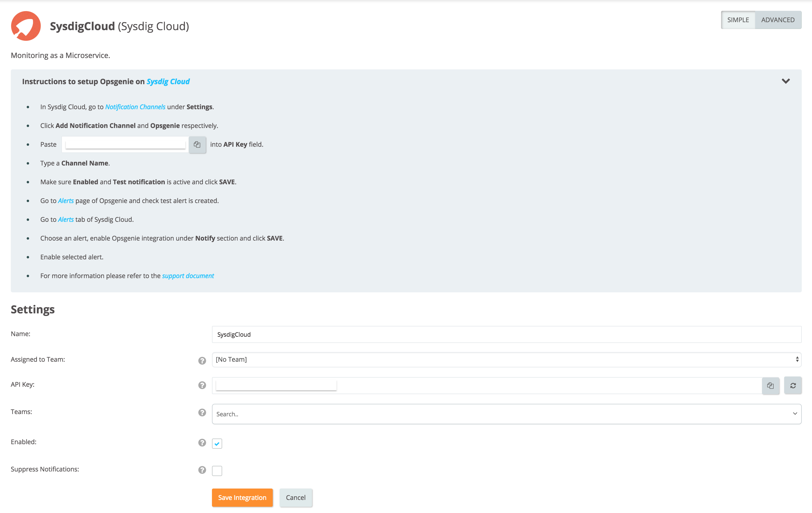812x513 pixels.
Task: Open help icon for Teams field
Action: pyautogui.click(x=202, y=412)
